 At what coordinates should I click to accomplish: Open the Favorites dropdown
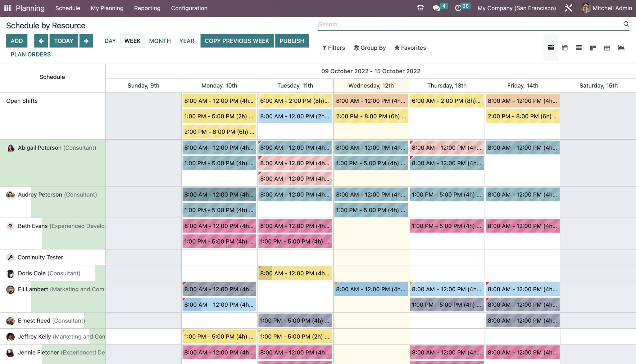[x=410, y=47]
